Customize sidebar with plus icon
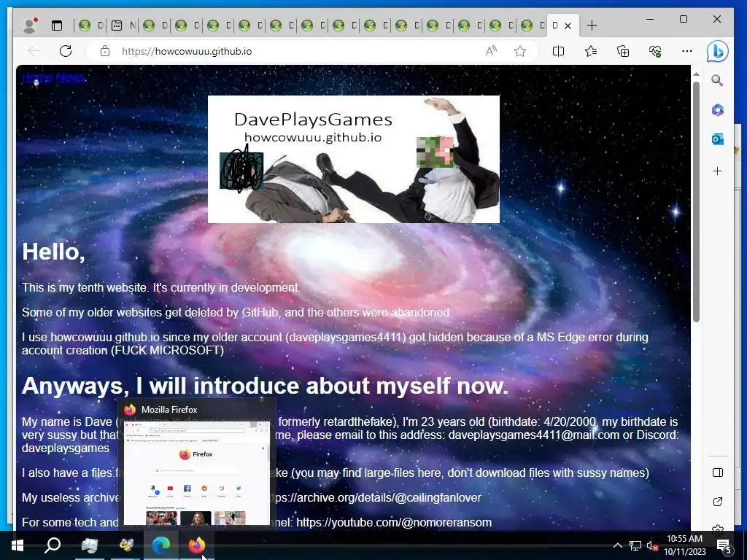 pos(718,171)
